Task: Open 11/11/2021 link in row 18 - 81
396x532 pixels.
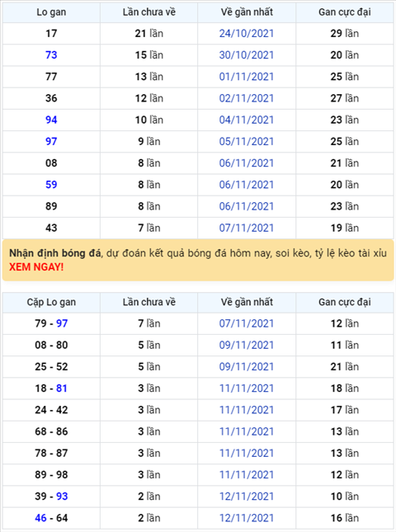Action: [x=247, y=388]
